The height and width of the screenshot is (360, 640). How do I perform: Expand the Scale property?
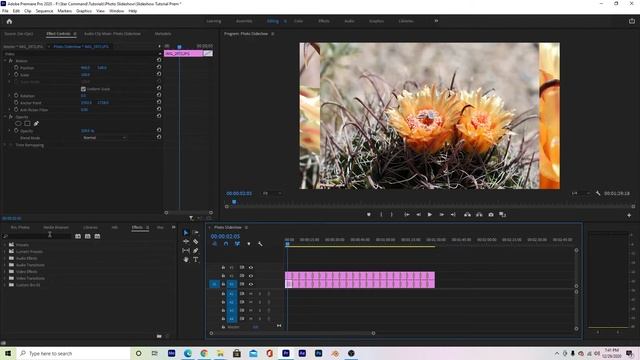[x=9, y=75]
